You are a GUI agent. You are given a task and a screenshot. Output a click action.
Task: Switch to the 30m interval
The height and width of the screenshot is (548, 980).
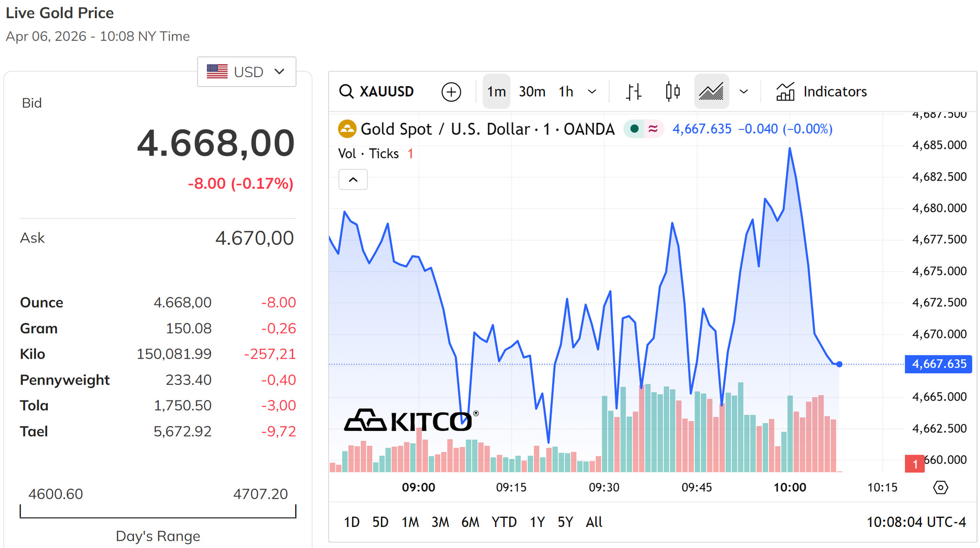[532, 91]
